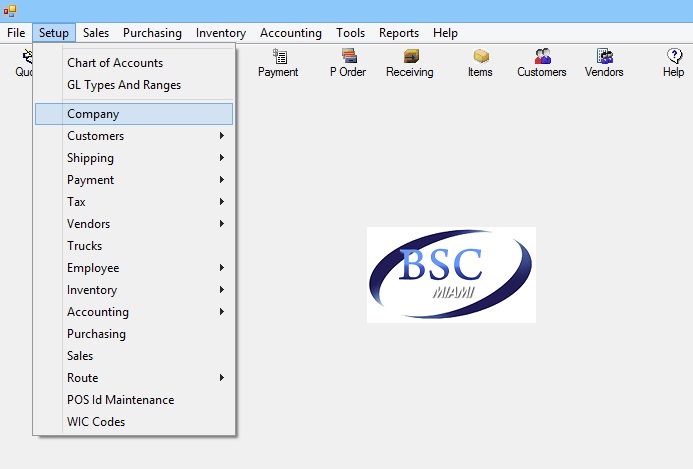Close the open Setup menu
The height and width of the screenshot is (469, 693).
click(54, 33)
